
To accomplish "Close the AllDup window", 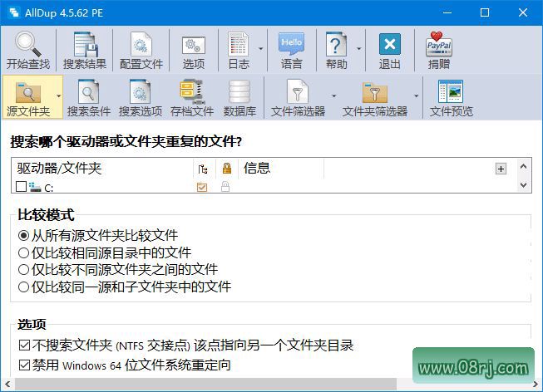I will click(523, 12).
